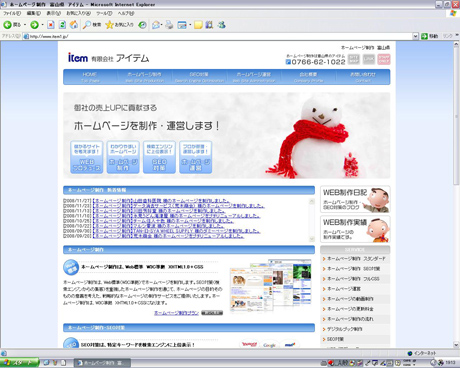Open the Back button history dropdown arrow
This screenshot has height=368, width=460.
pyautogui.click(x=25, y=25)
